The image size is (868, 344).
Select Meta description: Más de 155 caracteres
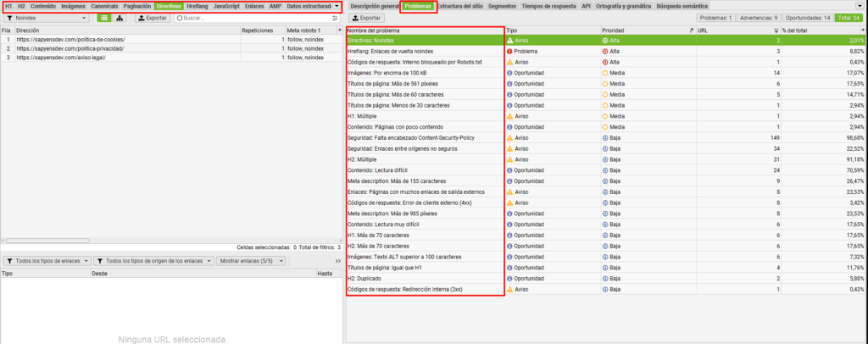click(605, 180)
